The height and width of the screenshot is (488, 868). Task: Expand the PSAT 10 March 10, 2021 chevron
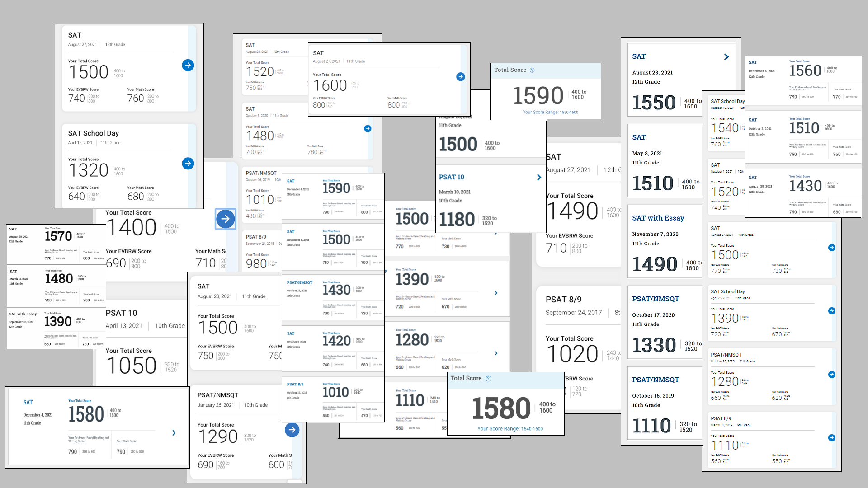[539, 178]
